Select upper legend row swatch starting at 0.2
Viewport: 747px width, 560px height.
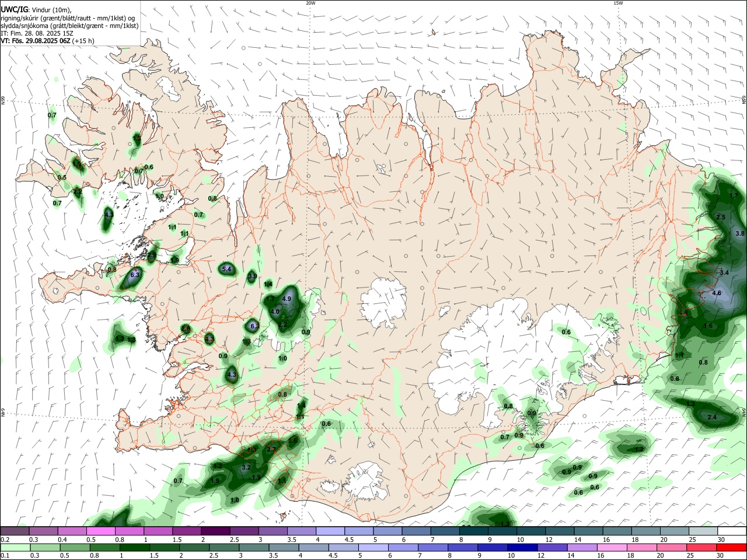coord(15,531)
